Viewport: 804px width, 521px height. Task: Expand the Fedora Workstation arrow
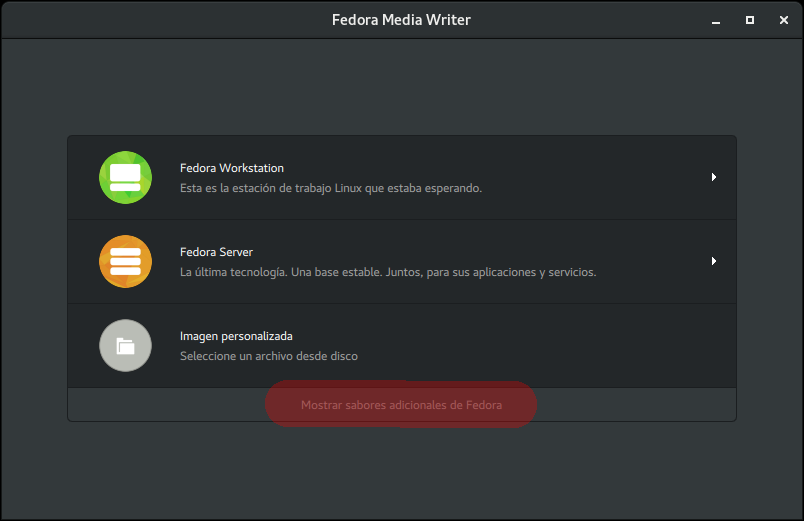click(x=714, y=177)
